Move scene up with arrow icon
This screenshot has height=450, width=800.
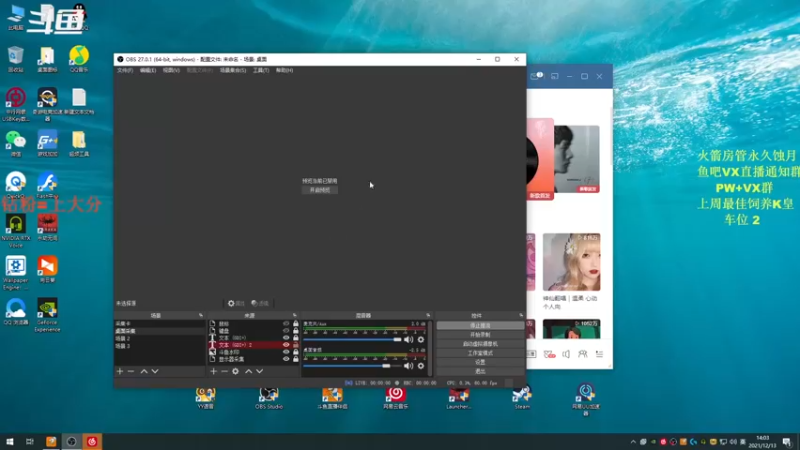pos(144,371)
